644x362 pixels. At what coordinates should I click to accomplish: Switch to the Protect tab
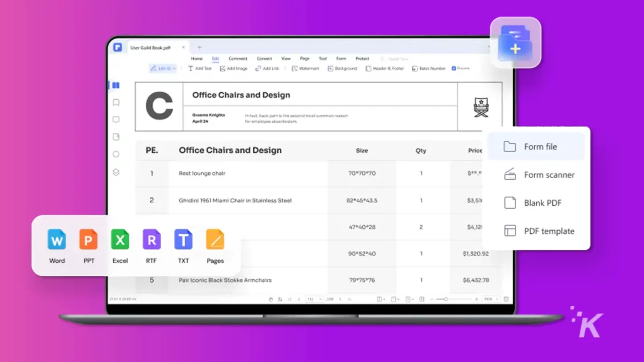pos(362,58)
